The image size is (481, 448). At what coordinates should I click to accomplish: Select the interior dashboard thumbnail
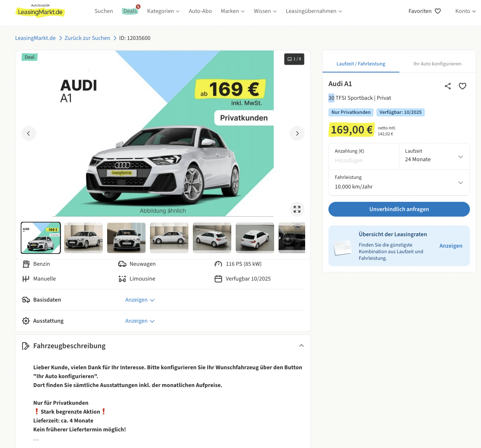[292, 238]
